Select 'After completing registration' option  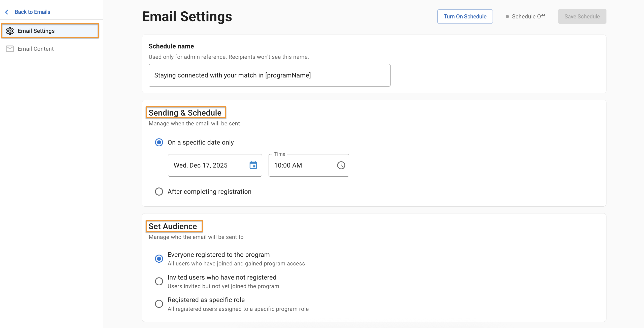[159, 192]
